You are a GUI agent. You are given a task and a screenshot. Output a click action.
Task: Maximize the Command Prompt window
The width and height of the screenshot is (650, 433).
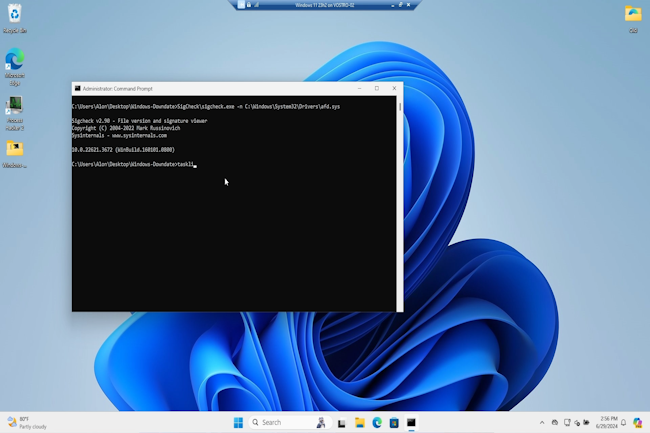point(377,88)
